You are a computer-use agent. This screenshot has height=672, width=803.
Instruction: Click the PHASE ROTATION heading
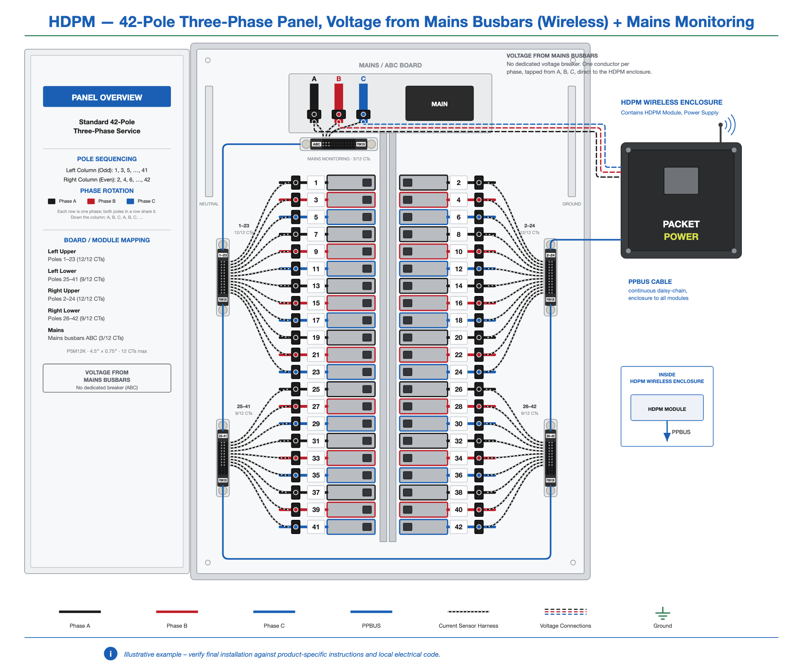point(107,191)
